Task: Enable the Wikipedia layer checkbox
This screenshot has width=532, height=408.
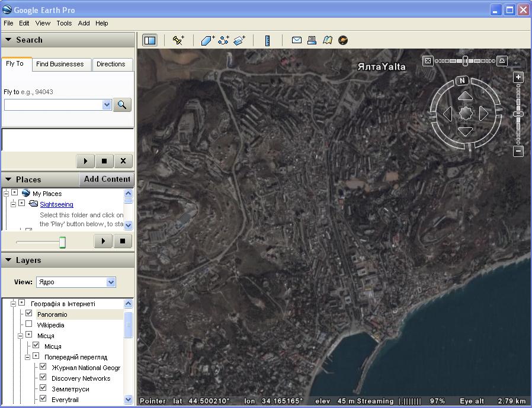Action: (x=28, y=325)
